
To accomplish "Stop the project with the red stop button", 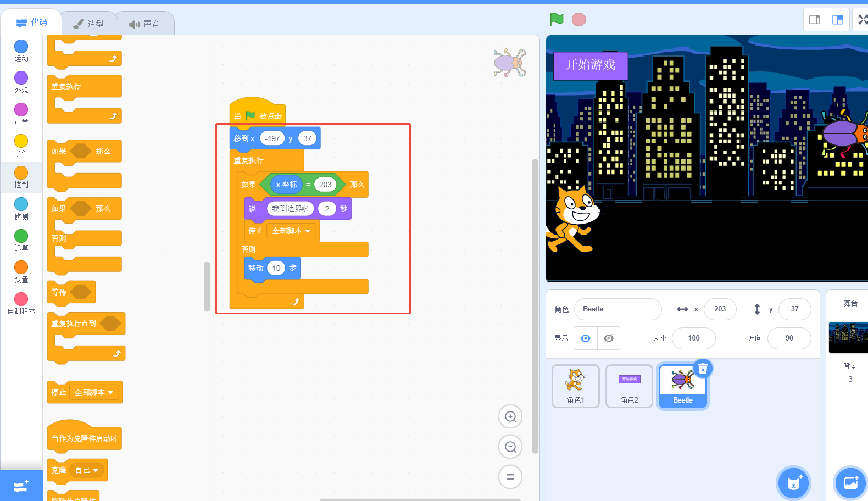I will (x=578, y=20).
